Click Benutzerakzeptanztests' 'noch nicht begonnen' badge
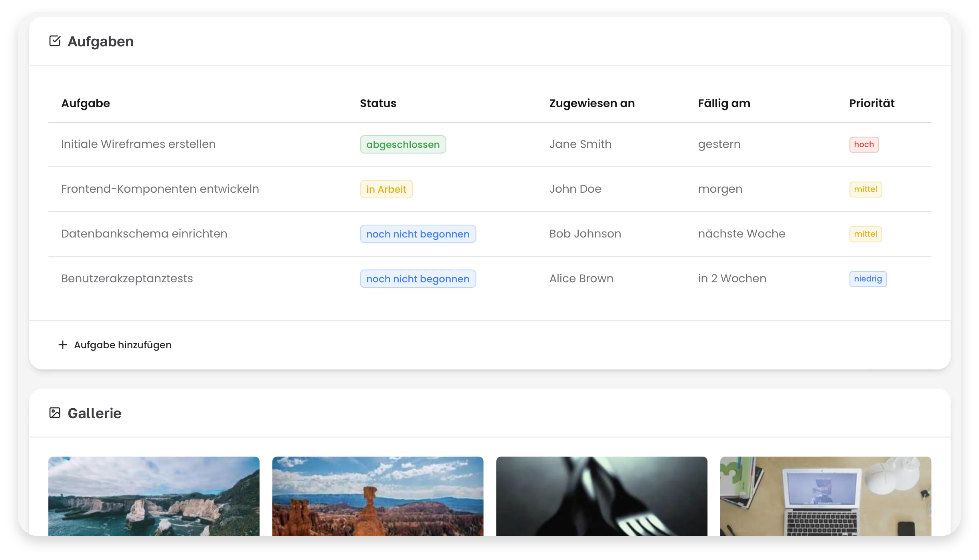Image resolution: width=979 pixels, height=560 pixels. coord(417,279)
